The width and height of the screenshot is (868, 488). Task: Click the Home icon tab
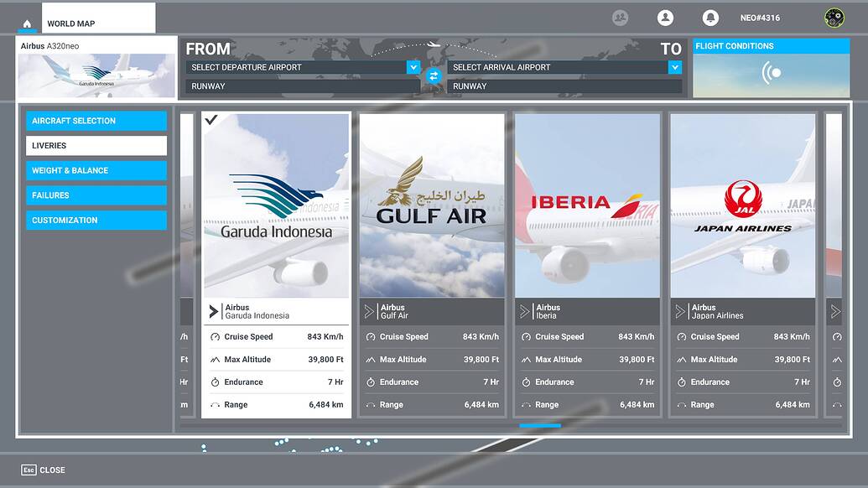(x=27, y=23)
